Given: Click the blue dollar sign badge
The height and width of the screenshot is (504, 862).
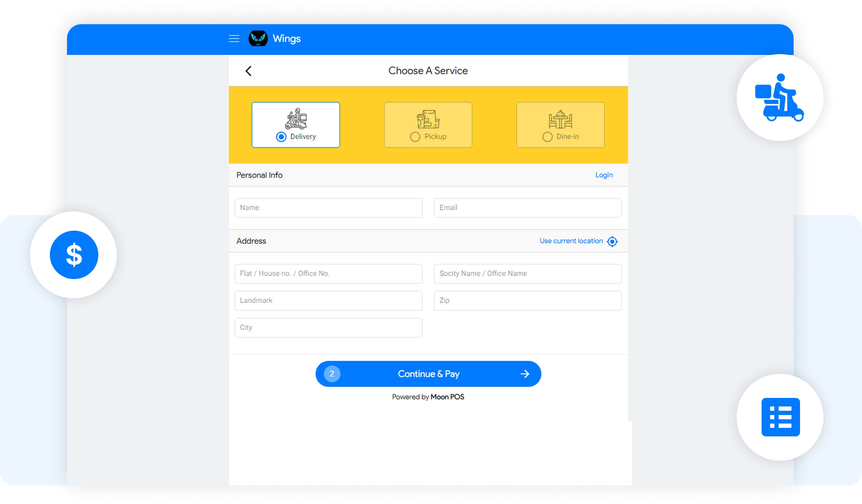Looking at the screenshot, I should pyautogui.click(x=74, y=255).
